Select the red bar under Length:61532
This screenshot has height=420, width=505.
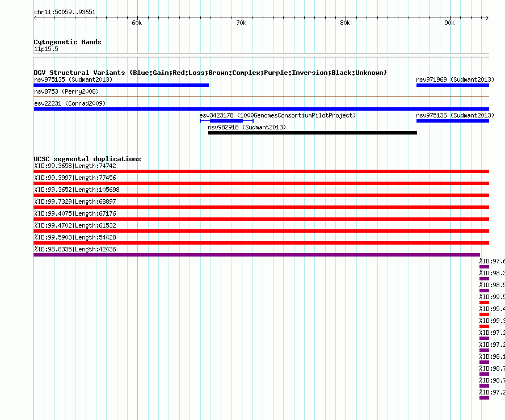click(261, 231)
